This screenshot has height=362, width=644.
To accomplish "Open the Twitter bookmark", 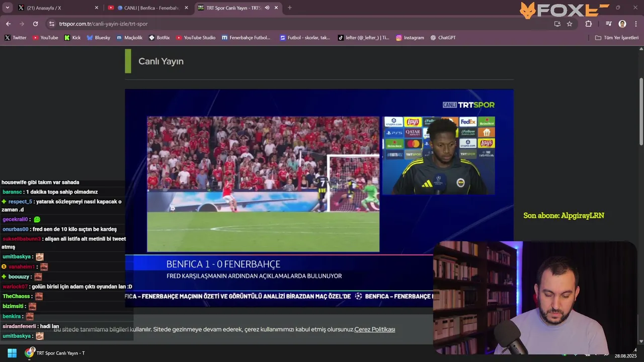I will (16, 38).
